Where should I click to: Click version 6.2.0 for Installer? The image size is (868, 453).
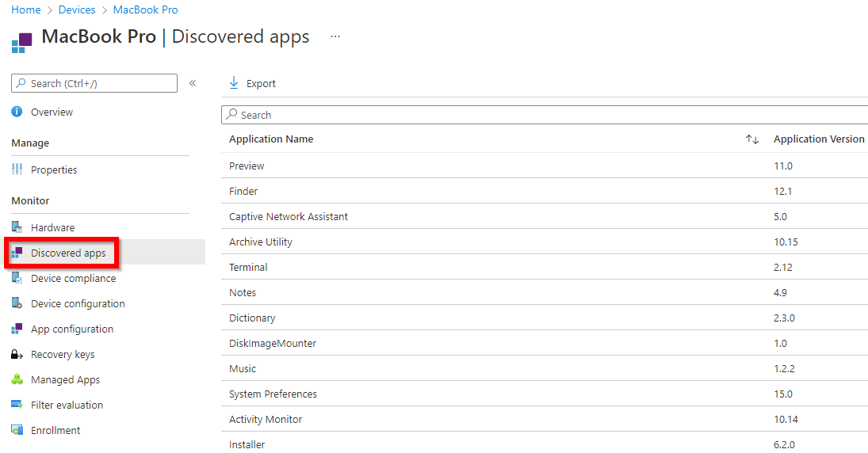point(784,444)
